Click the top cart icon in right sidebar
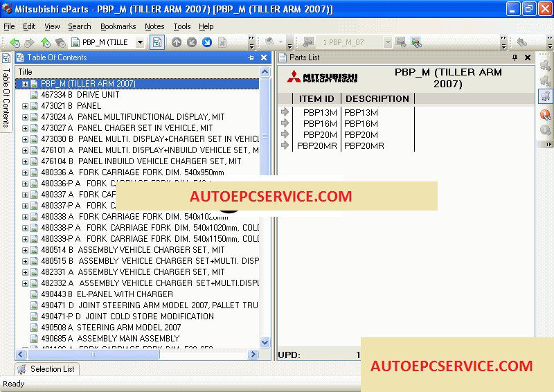The height and width of the screenshot is (392, 554). (x=546, y=65)
